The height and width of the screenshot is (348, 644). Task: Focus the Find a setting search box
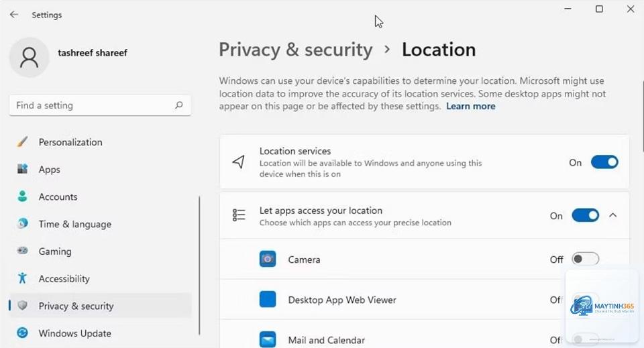pyautogui.click(x=100, y=105)
